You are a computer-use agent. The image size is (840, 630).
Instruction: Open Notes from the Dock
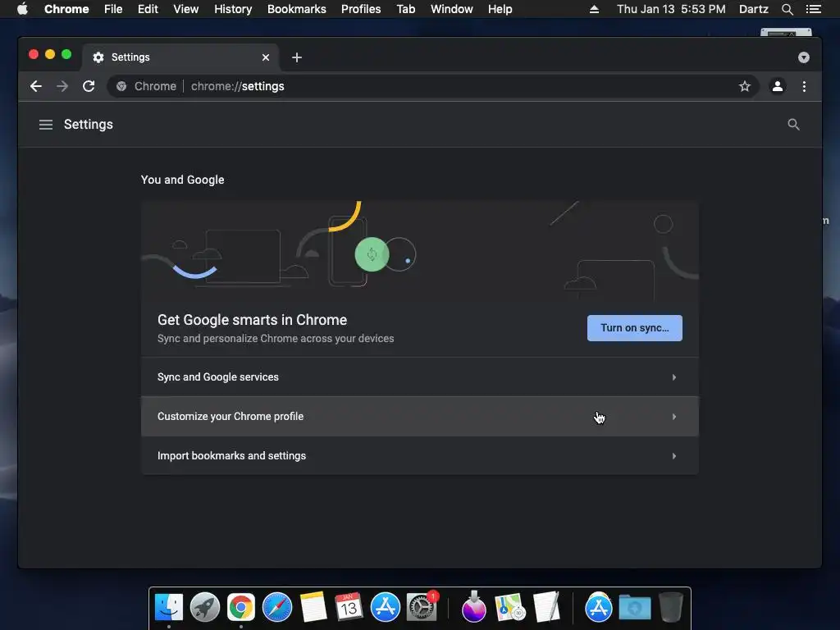(313, 608)
